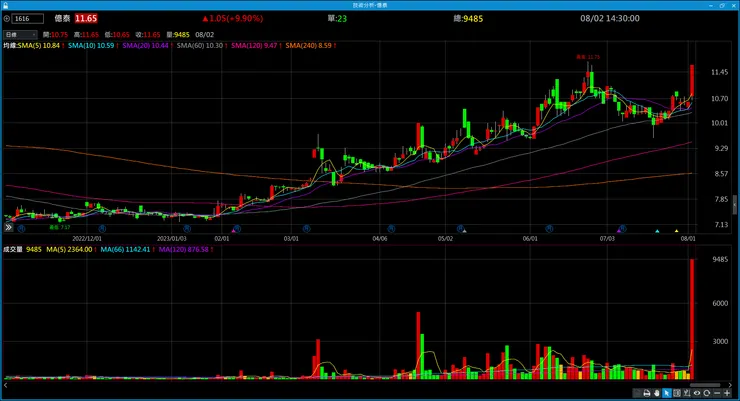Screen dimensions: 740x401
Task: Click the MA(66) 1142.41 volume label
Action: pos(127,249)
